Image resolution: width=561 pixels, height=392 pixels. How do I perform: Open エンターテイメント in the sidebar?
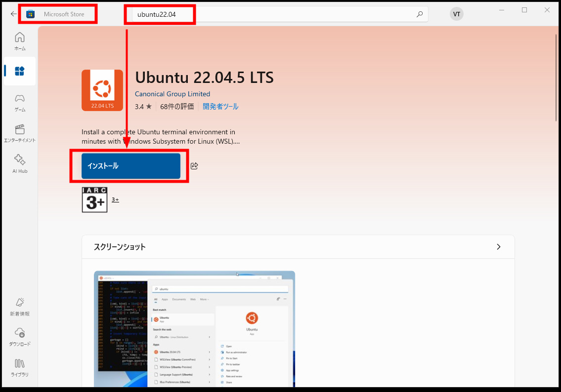click(x=20, y=133)
